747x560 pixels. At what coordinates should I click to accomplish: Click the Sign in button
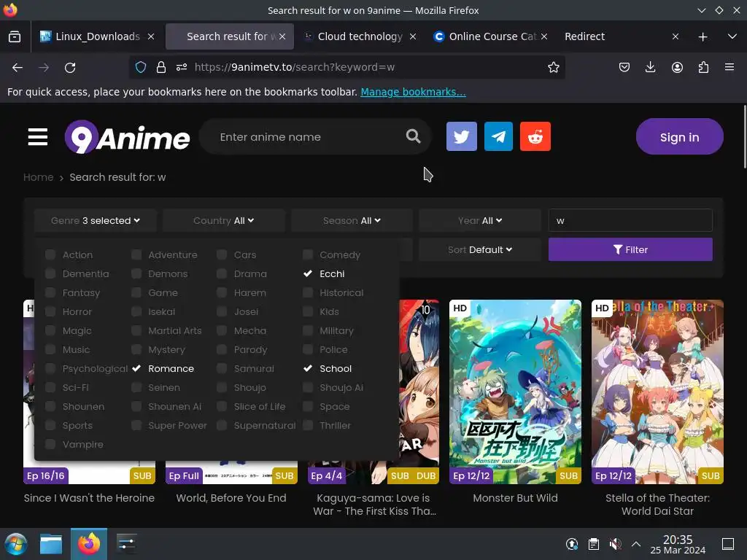click(679, 137)
